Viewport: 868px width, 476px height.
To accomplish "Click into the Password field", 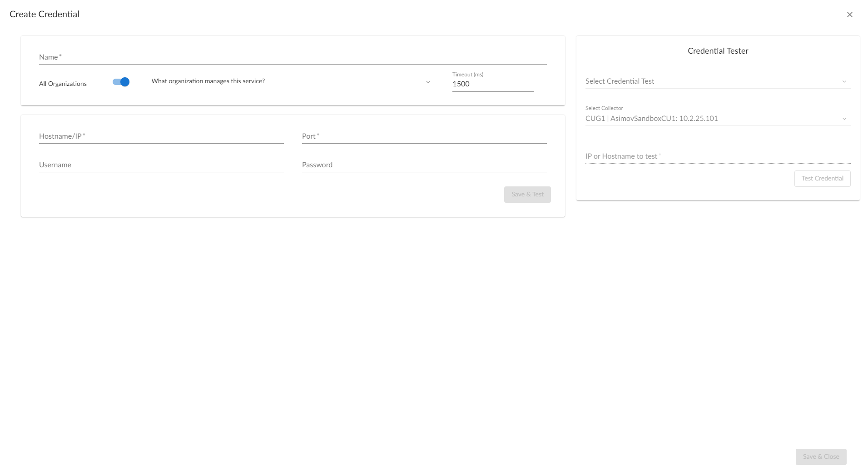I will pyautogui.click(x=424, y=165).
